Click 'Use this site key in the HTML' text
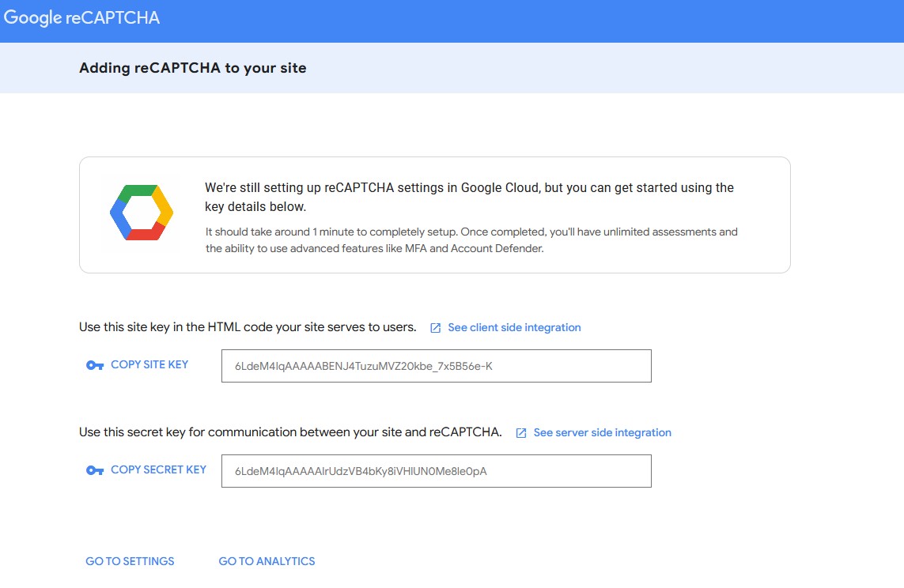This screenshot has width=904, height=588. coord(248,327)
